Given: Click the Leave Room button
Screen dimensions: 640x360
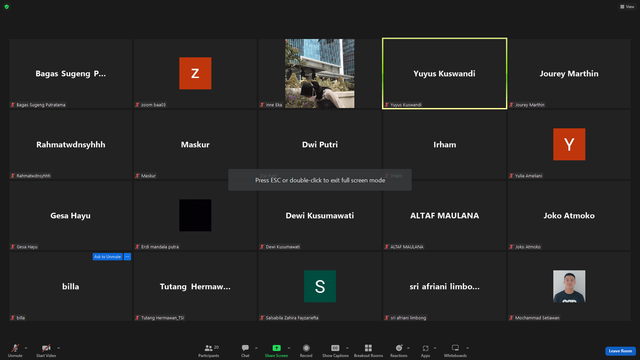Looking at the screenshot, I should (620, 351).
